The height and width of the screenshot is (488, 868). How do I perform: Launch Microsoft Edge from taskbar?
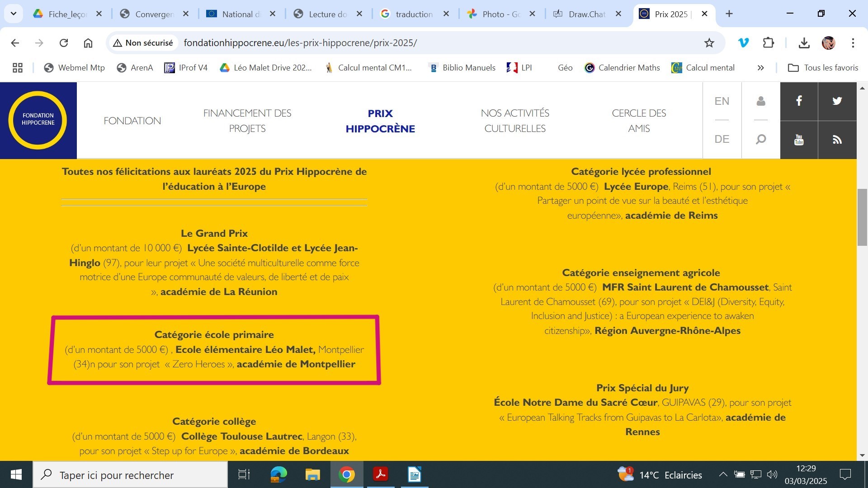tap(278, 474)
